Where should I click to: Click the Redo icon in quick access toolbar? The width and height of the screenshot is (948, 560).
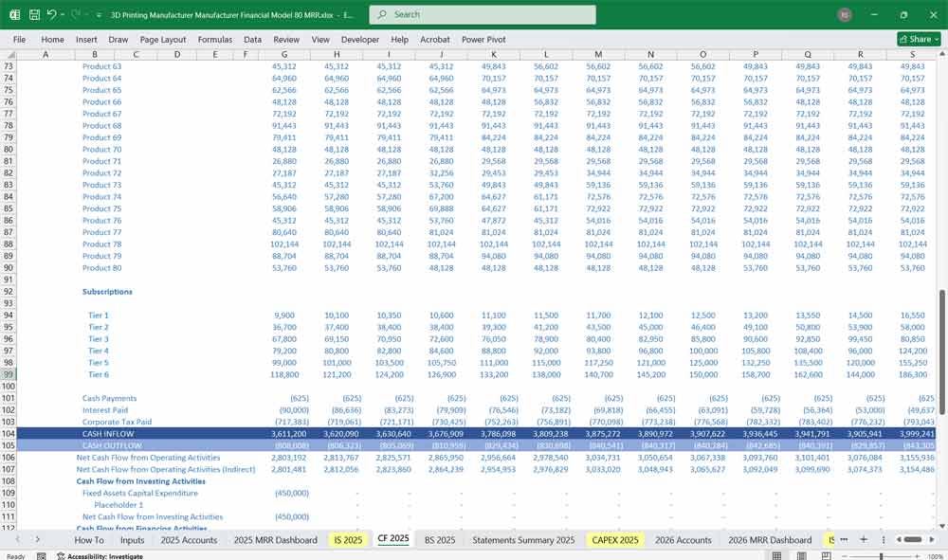(x=76, y=14)
